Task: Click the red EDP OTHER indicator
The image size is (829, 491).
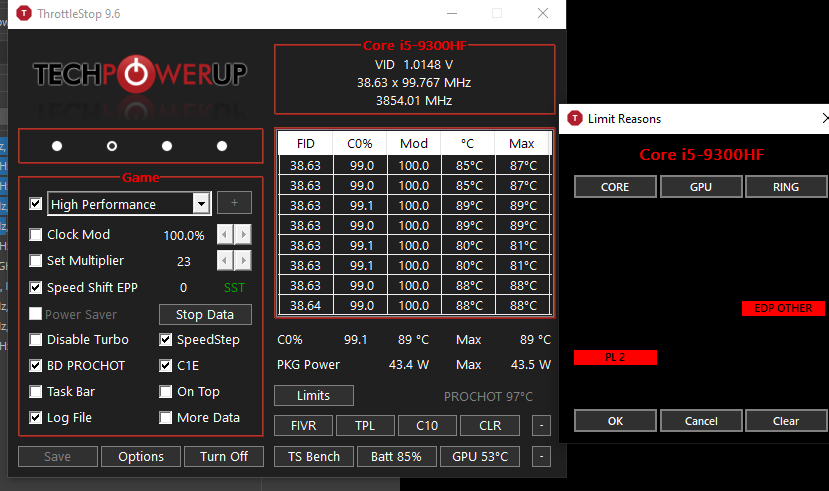Action: [x=784, y=308]
